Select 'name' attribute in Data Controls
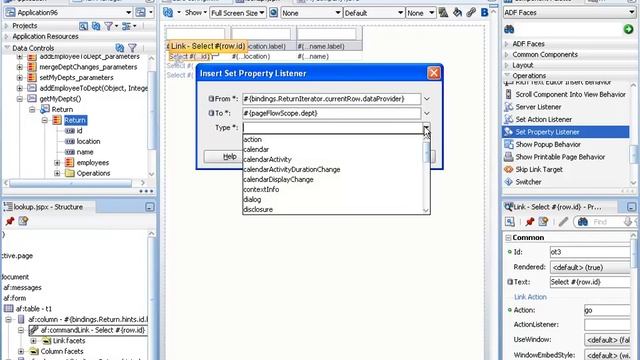Screen dimensions: 640x360 85,152
